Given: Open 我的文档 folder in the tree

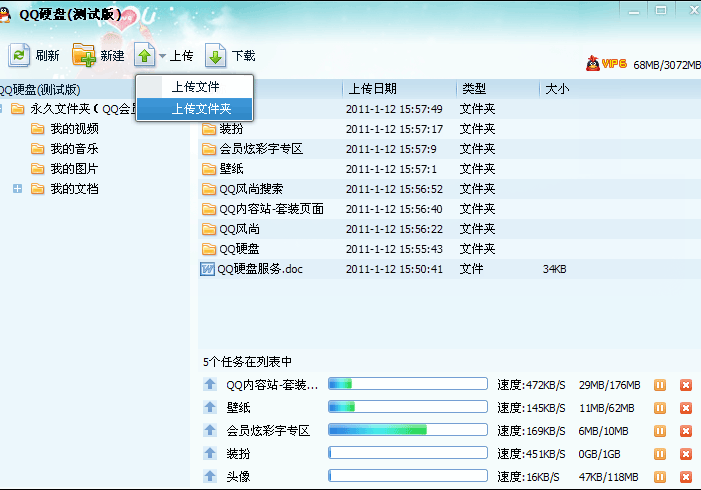Looking at the screenshot, I should 65,189.
